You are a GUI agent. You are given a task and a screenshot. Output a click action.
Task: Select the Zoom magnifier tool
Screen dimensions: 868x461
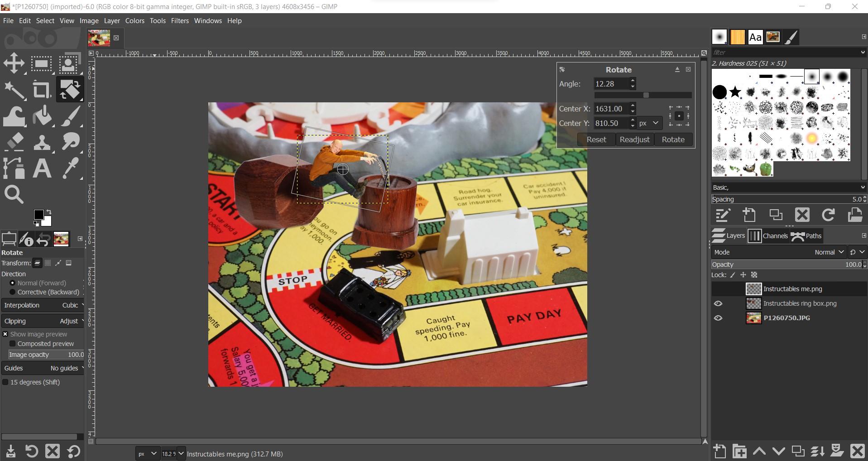pyautogui.click(x=14, y=195)
